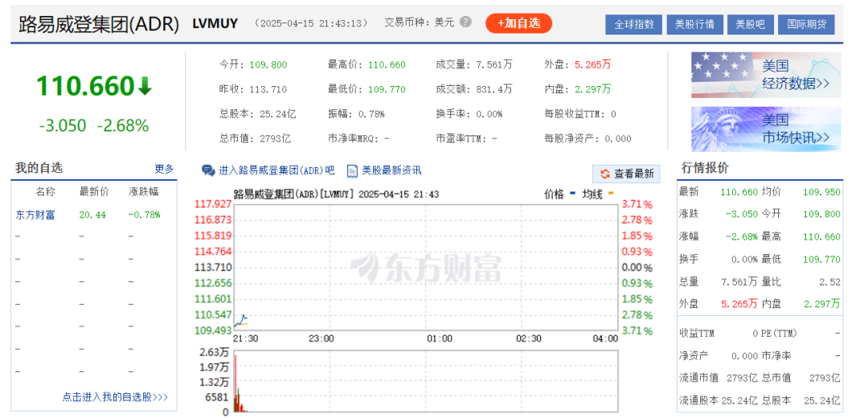Screen dimensions: 868x418
Task: Click 查看最新 button
Action: (x=627, y=174)
